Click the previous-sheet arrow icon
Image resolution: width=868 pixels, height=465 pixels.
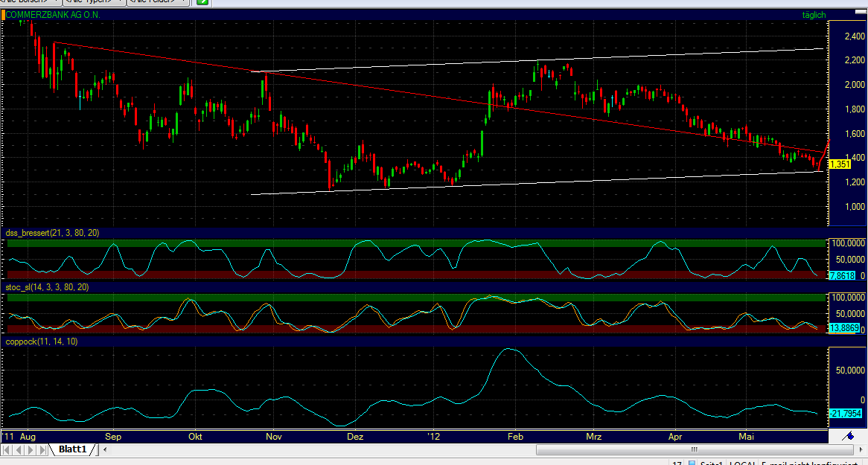click(18, 449)
